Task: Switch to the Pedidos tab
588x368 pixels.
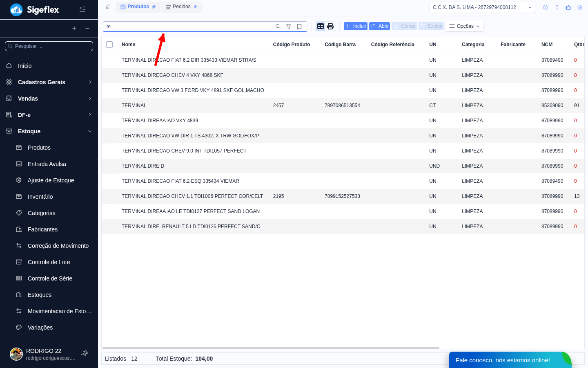Action: [181, 7]
